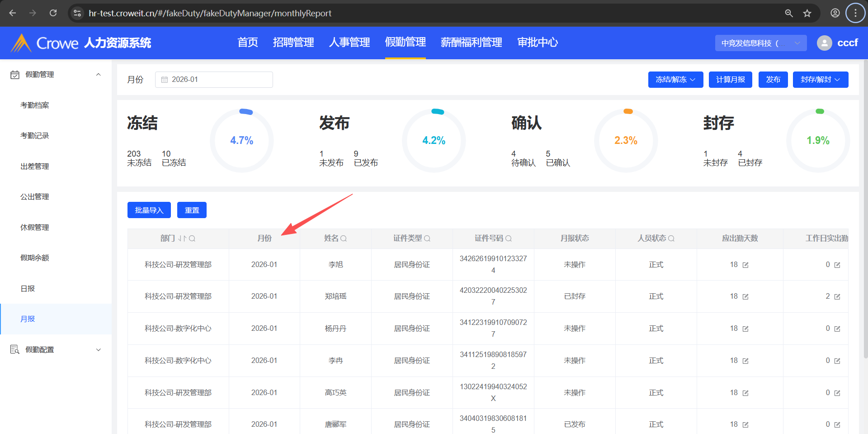
Task: Click the 月份 date picker field
Action: point(214,80)
